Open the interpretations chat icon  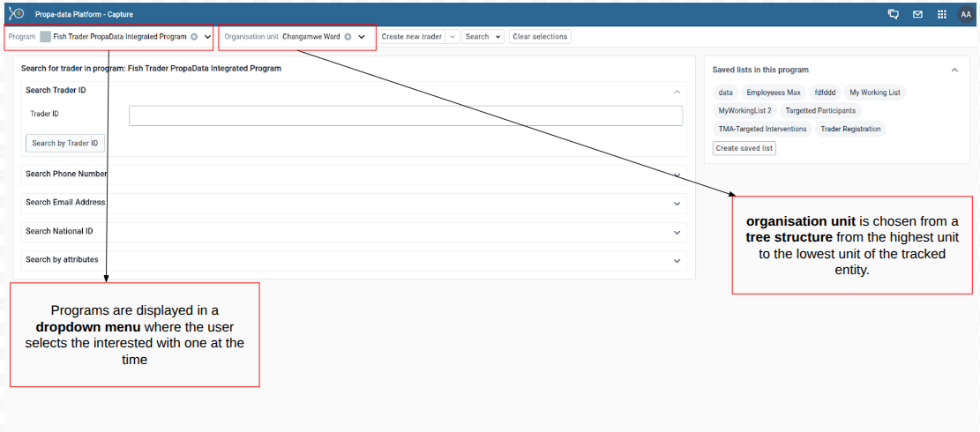point(893,14)
